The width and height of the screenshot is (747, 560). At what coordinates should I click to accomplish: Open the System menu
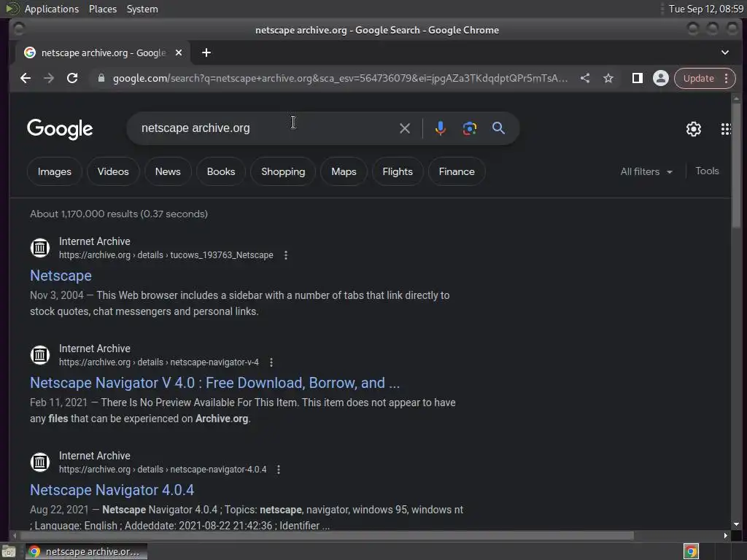point(142,9)
